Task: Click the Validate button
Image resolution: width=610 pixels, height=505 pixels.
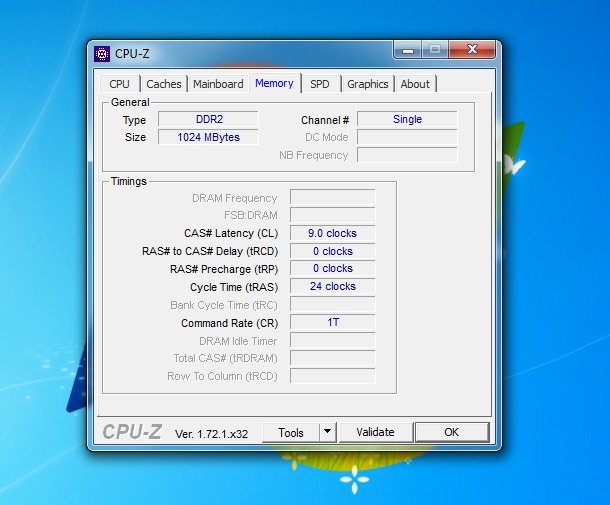Action: point(375,432)
